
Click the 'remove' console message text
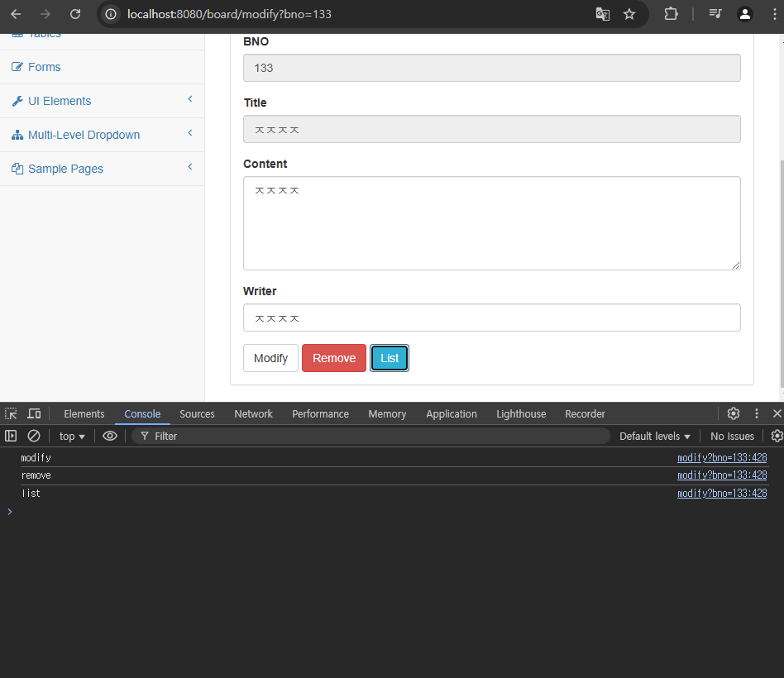click(36, 475)
